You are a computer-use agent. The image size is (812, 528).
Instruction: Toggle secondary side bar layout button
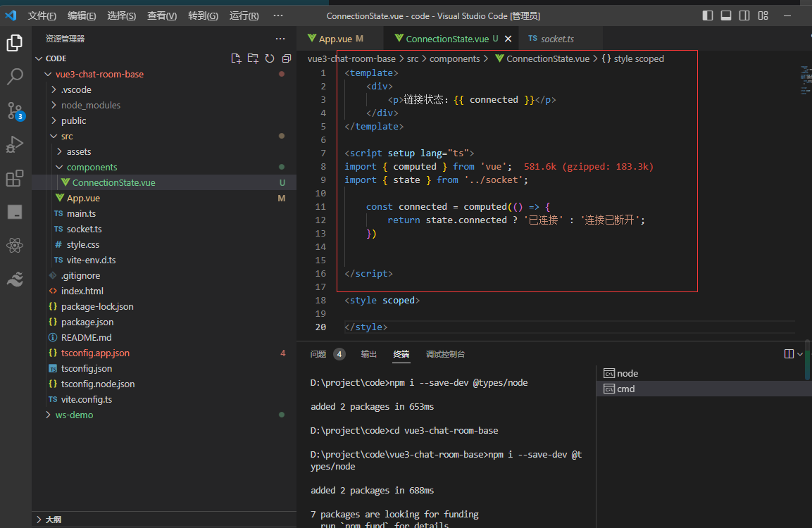coord(744,15)
